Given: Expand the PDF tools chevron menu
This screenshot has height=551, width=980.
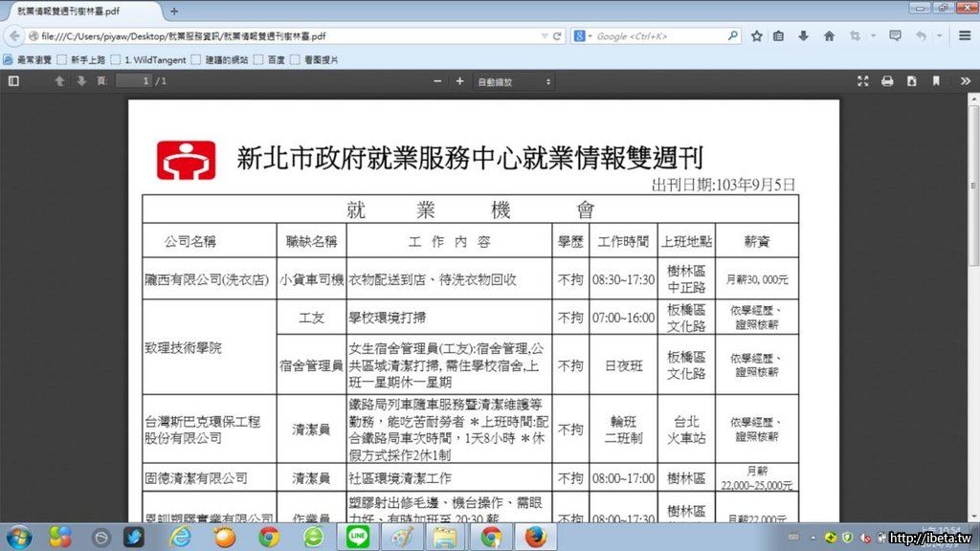Looking at the screenshot, I should coord(965,81).
